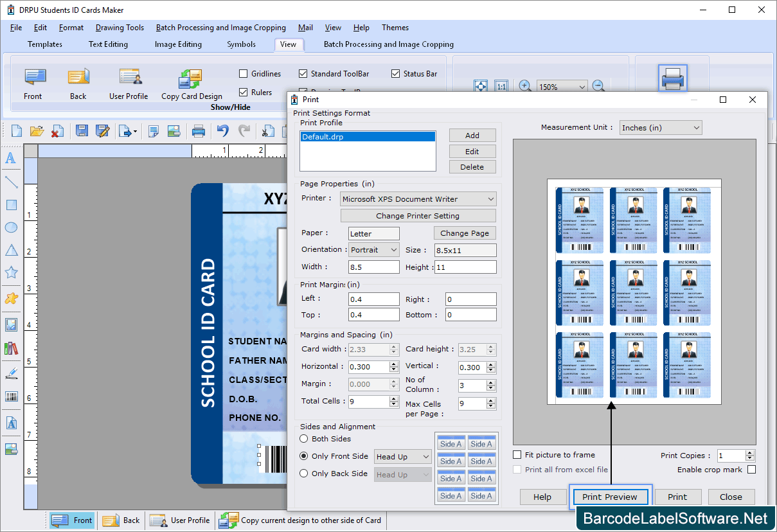This screenshot has height=532, width=777.
Task: Switch to the Back tab at the bottom
Action: [x=121, y=520]
